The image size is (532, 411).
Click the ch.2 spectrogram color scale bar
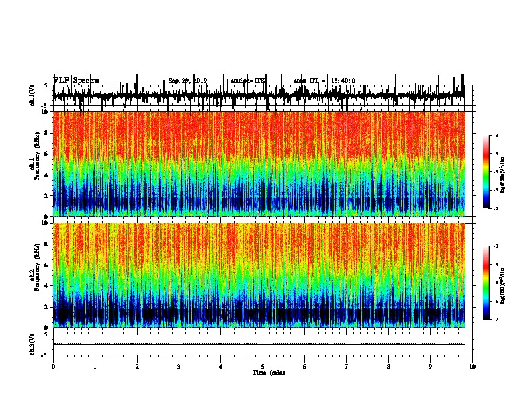pyautogui.click(x=486, y=283)
